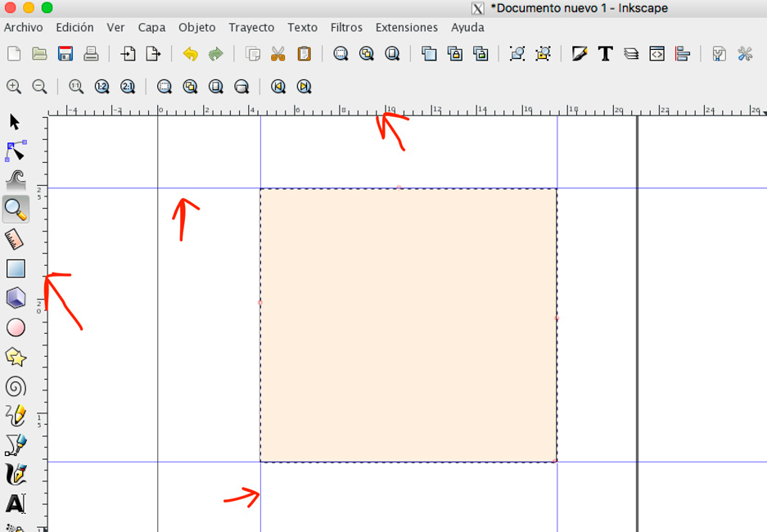Open the Align and Distribute dialog
The height and width of the screenshot is (532, 767).
click(682, 54)
